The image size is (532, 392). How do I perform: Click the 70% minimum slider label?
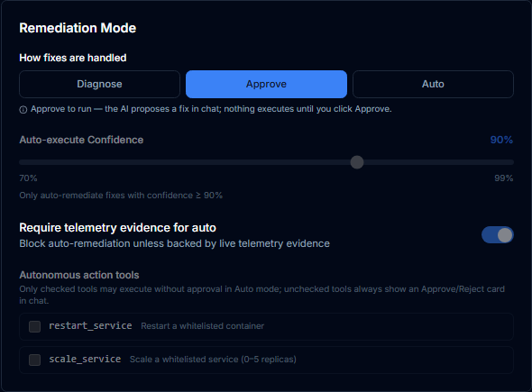click(x=28, y=178)
